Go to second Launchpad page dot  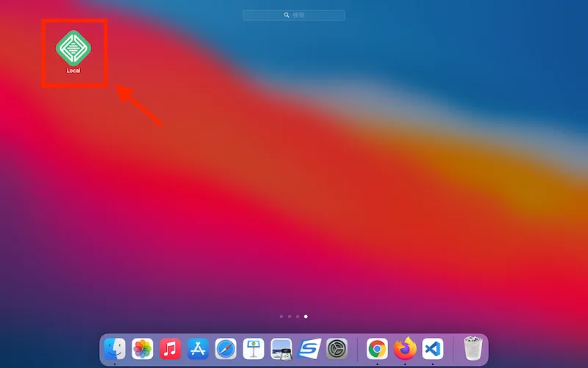(x=290, y=316)
